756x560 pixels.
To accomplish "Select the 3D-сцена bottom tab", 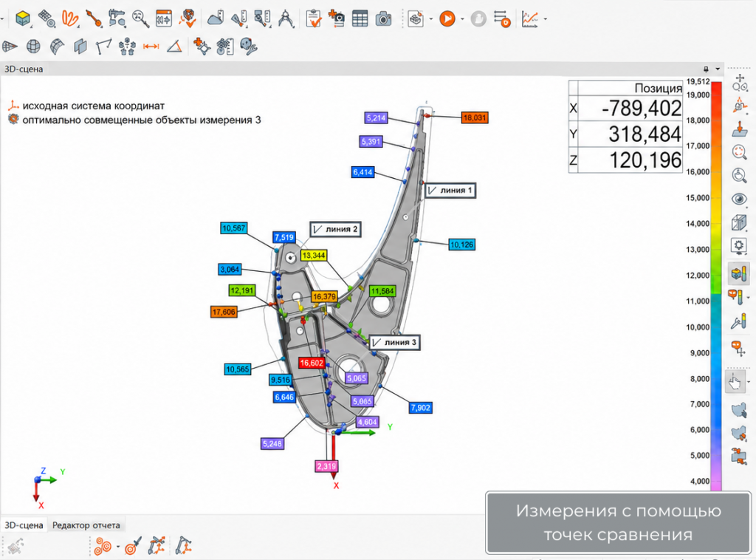I will click(24, 525).
